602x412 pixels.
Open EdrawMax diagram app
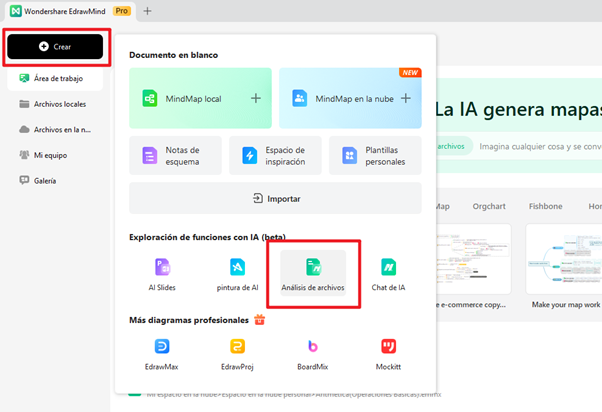162,353
